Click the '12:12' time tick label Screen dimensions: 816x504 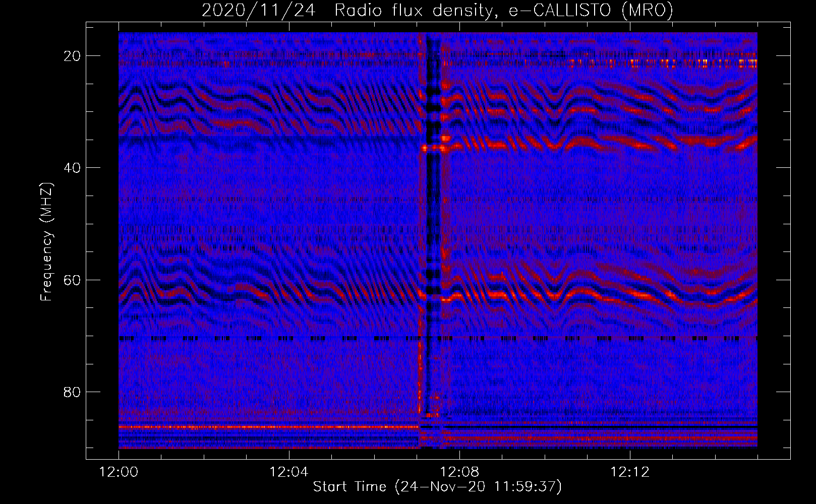630,472
